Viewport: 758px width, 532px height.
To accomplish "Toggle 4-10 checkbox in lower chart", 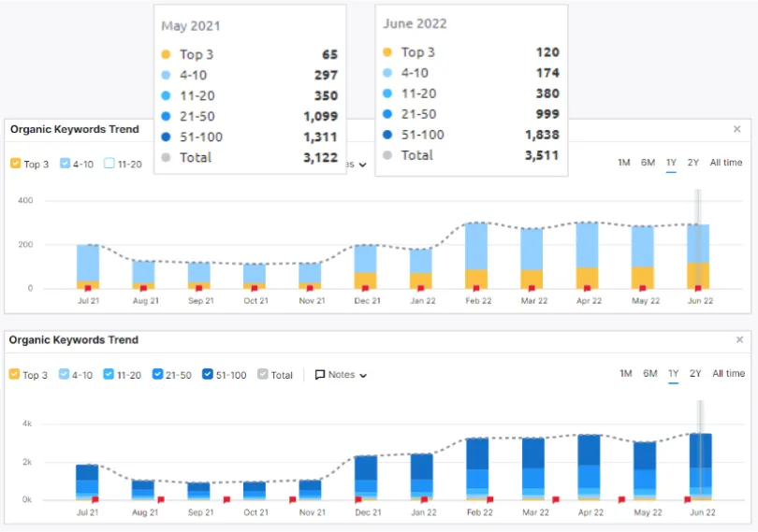I will (x=64, y=374).
